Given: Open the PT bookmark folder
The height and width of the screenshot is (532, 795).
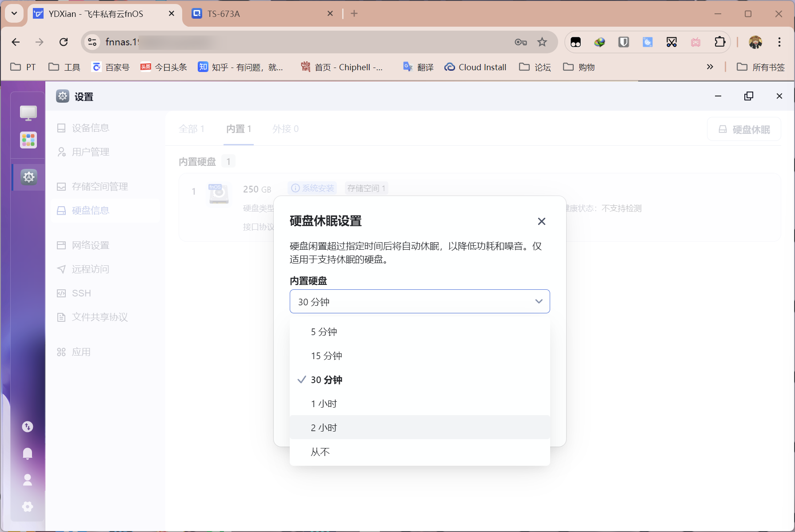Looking at the screenshot, I should tap(23, 67).
